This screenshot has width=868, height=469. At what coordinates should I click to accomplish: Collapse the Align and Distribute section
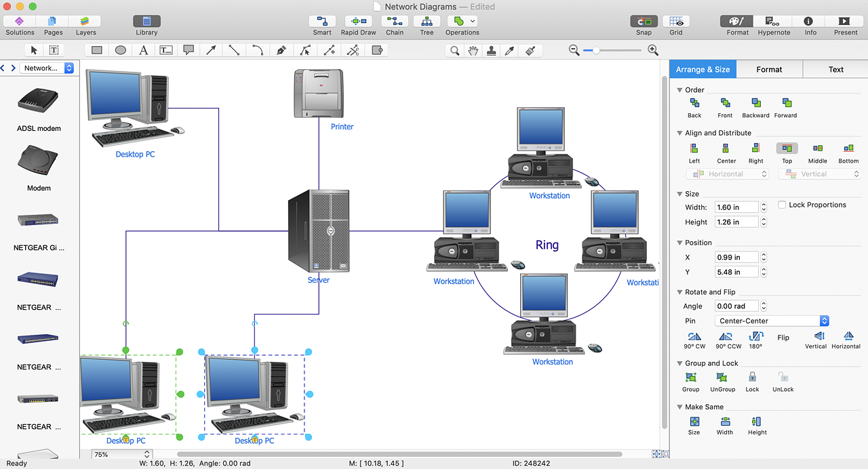679,133
